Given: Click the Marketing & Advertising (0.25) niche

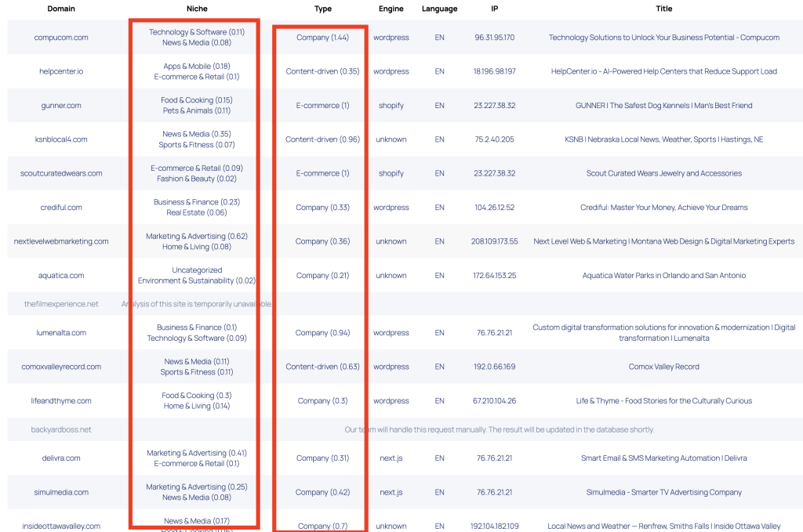Looking at the screenshot, I should (x=197, y=487).
